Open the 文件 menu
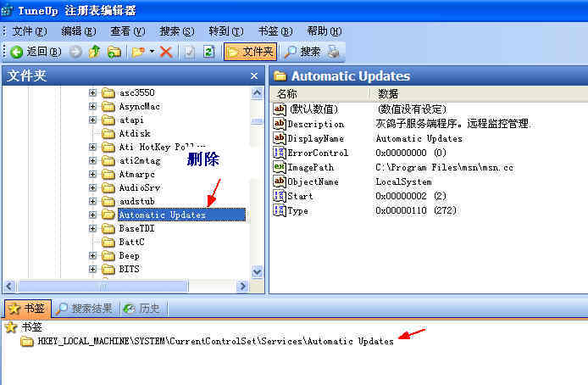The image size is (588, 385). (x=30, y=31)
